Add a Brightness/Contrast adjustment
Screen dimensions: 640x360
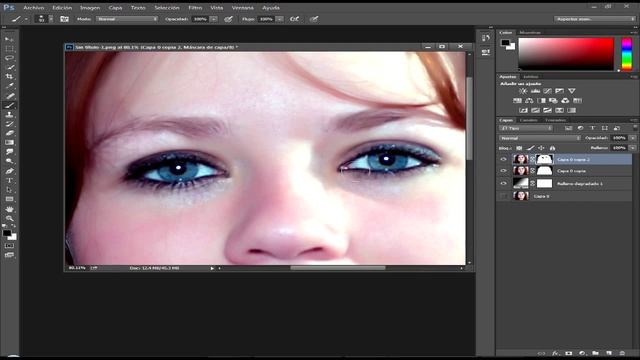[523, 91]
